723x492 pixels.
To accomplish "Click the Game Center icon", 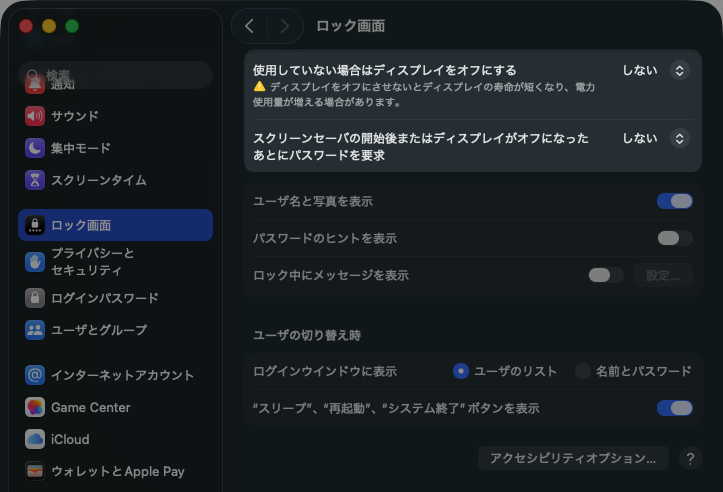I will (35, 407).
